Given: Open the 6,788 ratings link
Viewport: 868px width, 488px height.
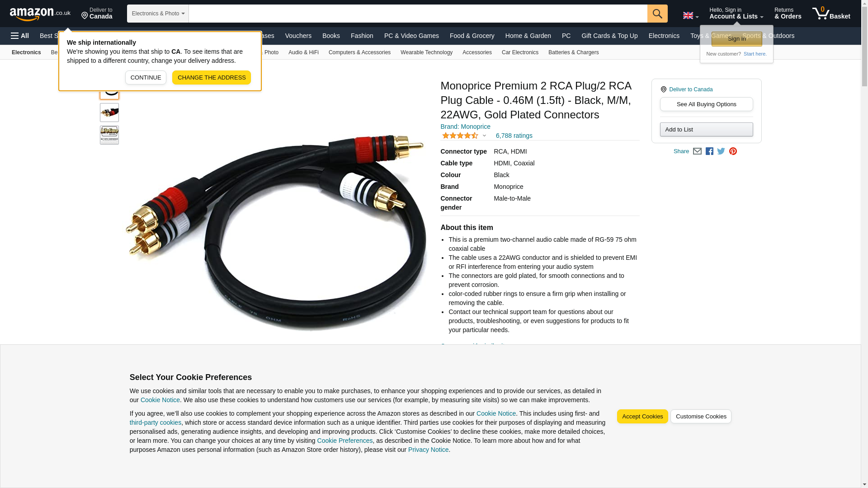Looking at the screenshot, I should [x=514, y=136].
